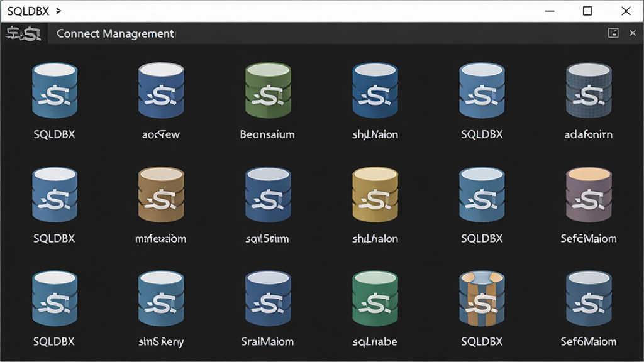Click the panel float window icon
The height and width of the screenshot is (362, 644).
[x=613, y=33]
